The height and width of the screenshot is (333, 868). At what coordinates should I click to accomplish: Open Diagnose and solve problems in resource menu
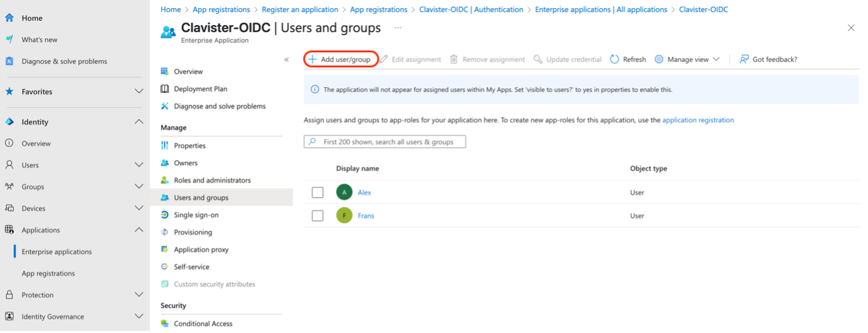(220, 106)
